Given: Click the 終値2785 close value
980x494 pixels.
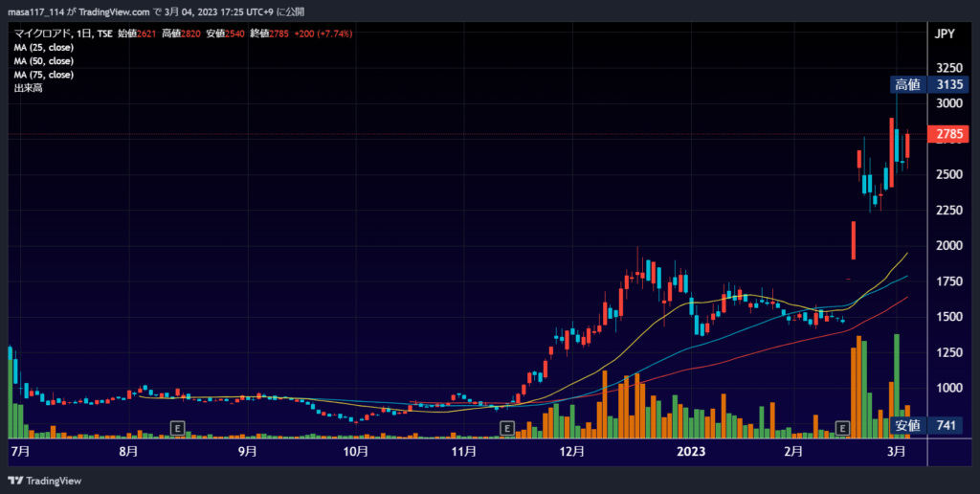Looking at the screenshot, I should click(269, 34).
